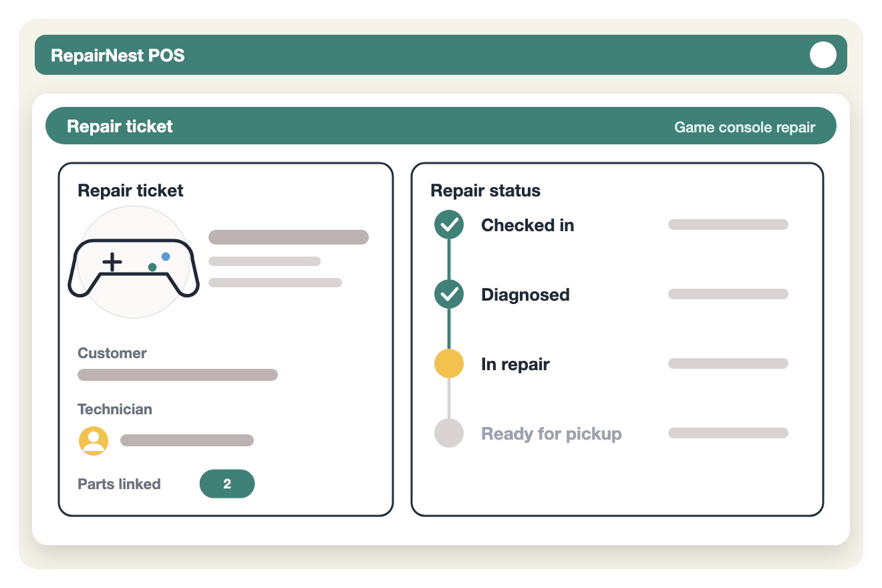
Task: Click the Checked in checkmark status icon
Action: click(449, 225)
